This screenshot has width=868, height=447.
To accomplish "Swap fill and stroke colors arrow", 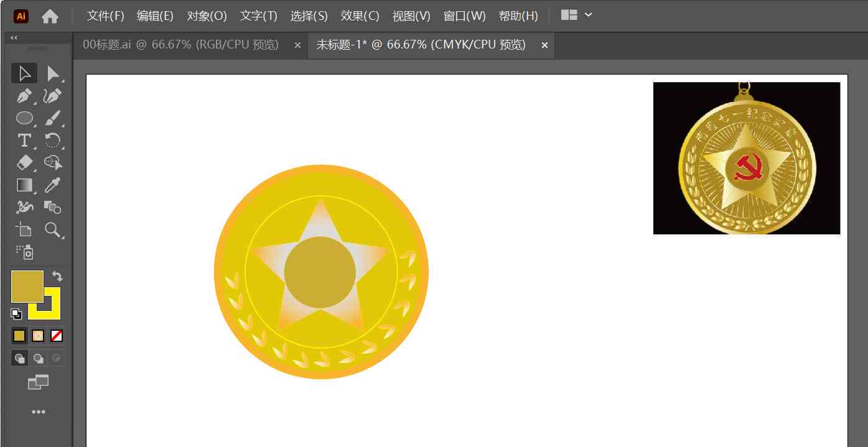I will click(x=57, y=276).
